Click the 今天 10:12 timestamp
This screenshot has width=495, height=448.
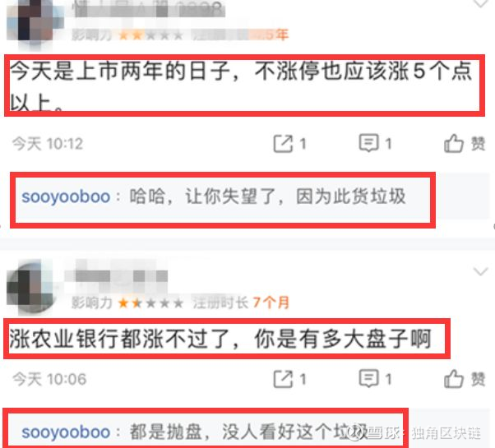click(x=48, y=144)
